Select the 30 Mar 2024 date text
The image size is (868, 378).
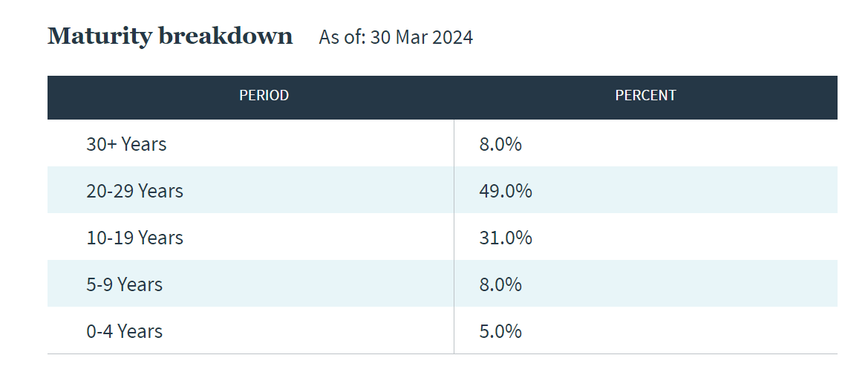(421, 37)
